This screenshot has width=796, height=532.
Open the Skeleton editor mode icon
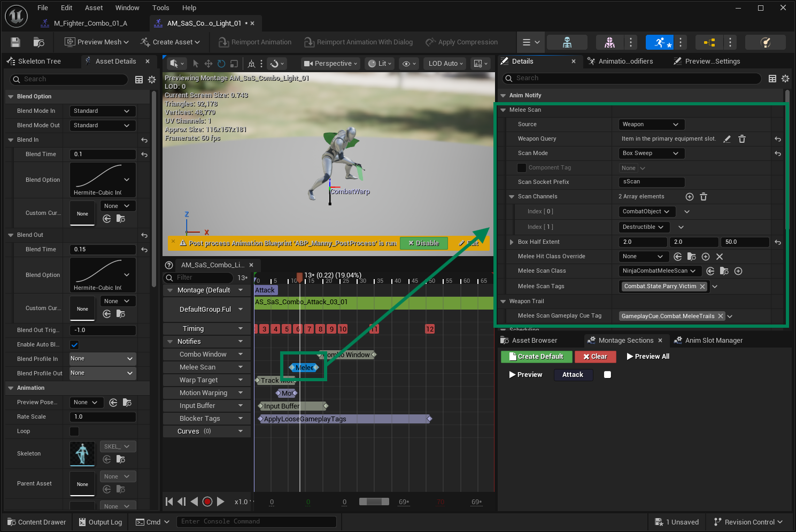[x=567, y=42]
